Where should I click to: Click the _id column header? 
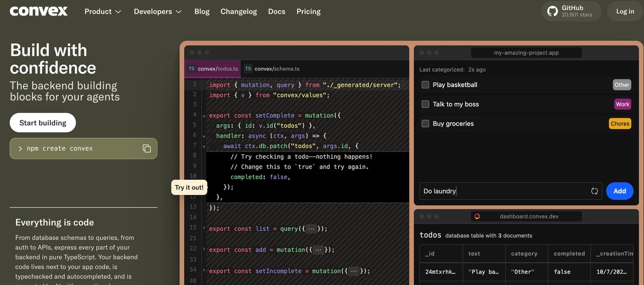[441, 254]
